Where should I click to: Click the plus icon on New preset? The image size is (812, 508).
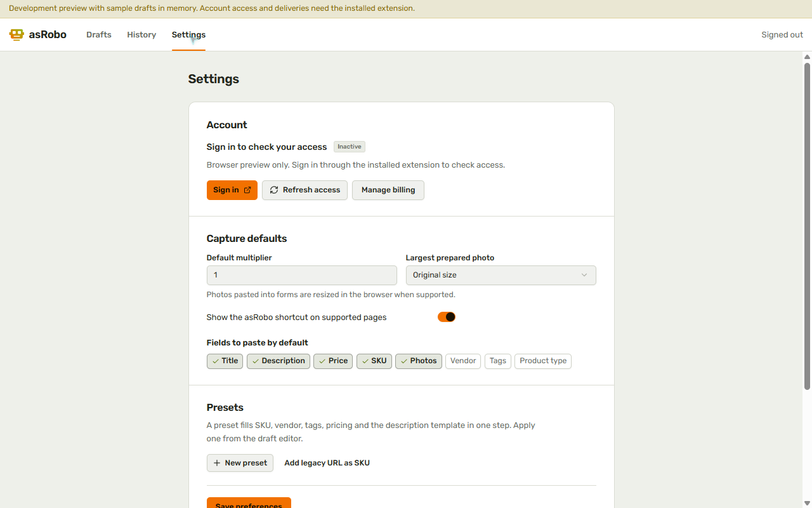click(x=217, y=463)
